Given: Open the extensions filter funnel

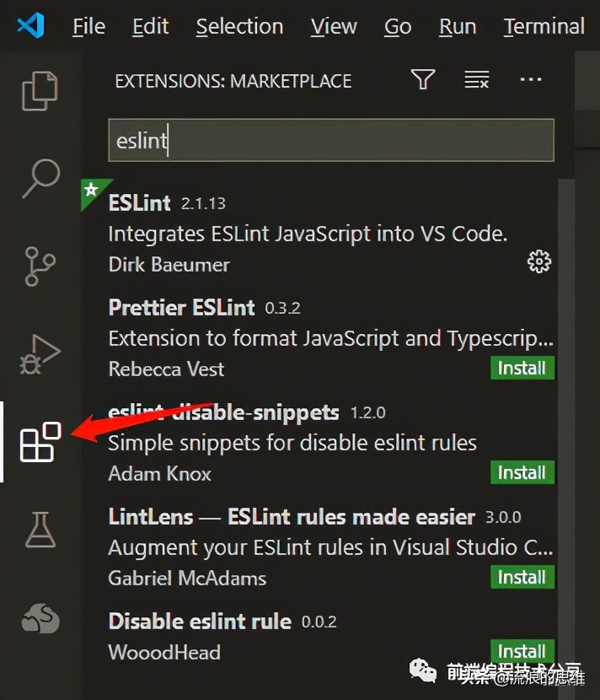Looking at the screenshot, I should click(422, 79).
